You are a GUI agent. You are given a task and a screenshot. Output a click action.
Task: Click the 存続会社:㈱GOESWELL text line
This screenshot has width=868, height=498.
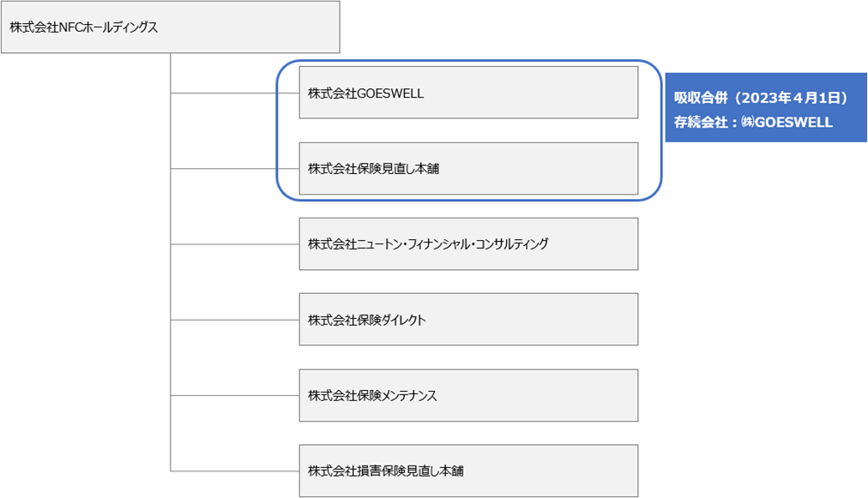(752, 122)
